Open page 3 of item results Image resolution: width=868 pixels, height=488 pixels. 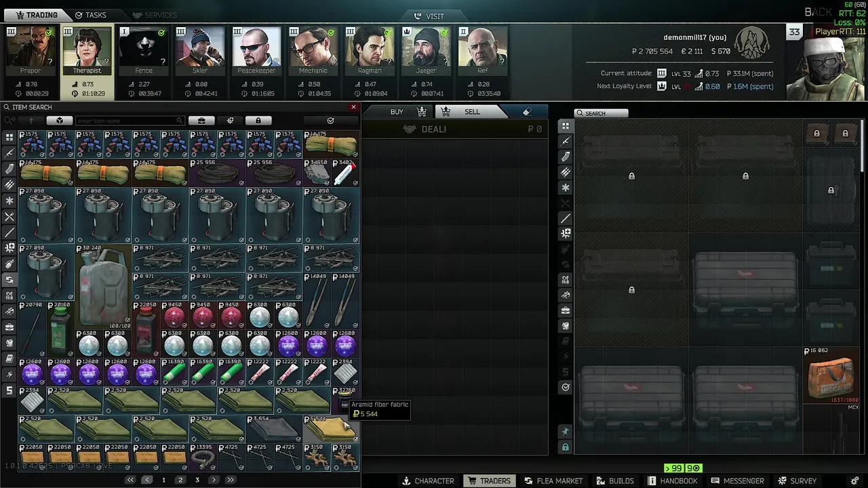[197, 480]
